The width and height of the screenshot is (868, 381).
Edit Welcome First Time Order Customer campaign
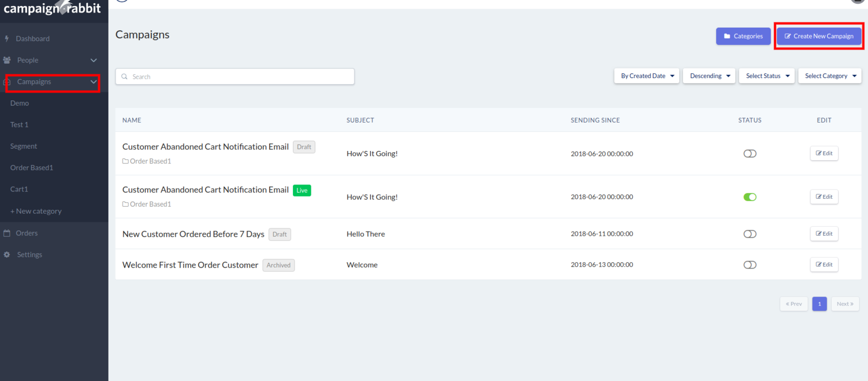pos(824,265)
